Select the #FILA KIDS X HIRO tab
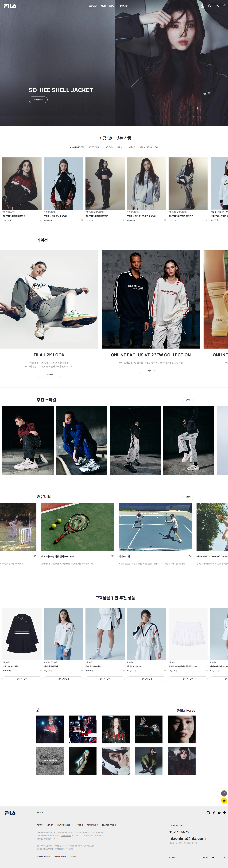Screen dimensions: 228x868 coord(149,147)
